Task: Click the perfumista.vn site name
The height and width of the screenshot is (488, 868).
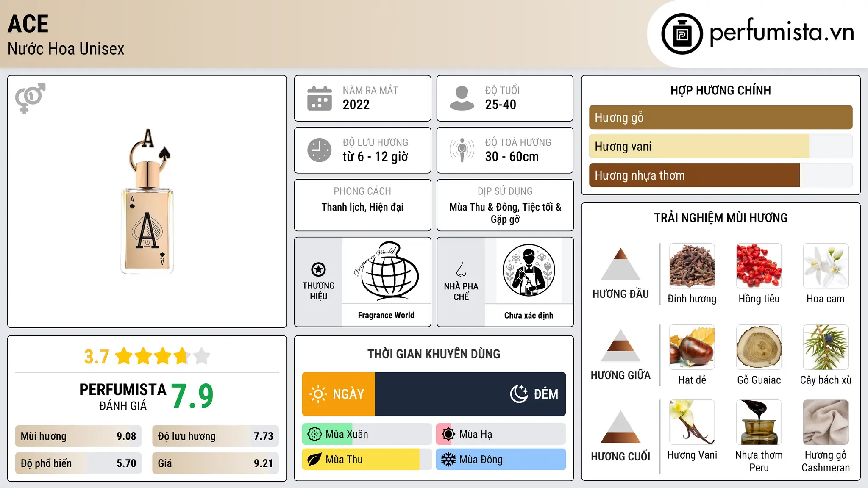Action: coord(782,33)
